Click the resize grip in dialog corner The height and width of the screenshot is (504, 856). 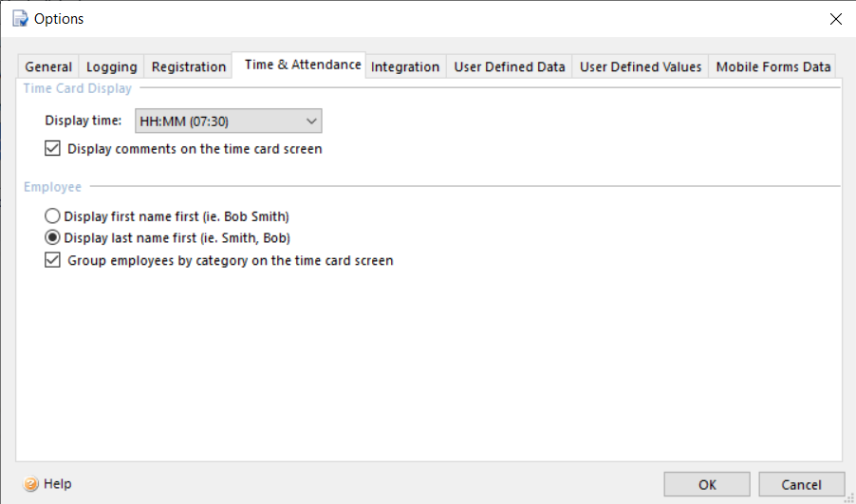pyautogui.click(x=849, y=497)
